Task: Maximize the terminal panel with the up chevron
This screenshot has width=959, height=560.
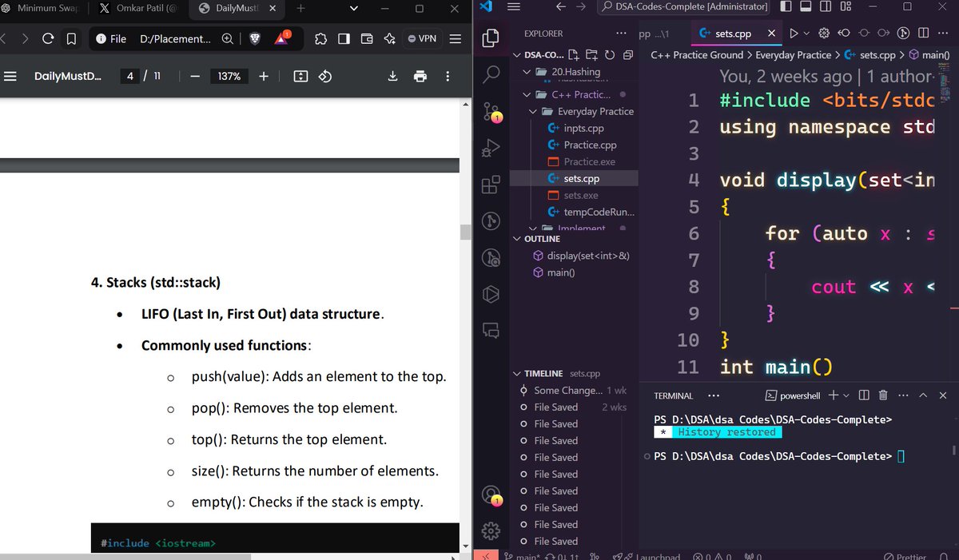Action: pyautogui.click(x=923, y=395)
